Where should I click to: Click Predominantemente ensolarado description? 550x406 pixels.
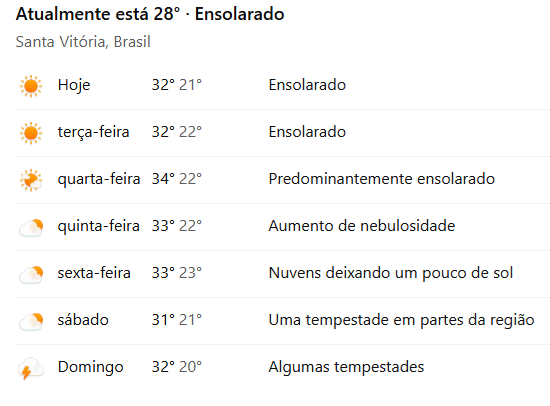382,179
